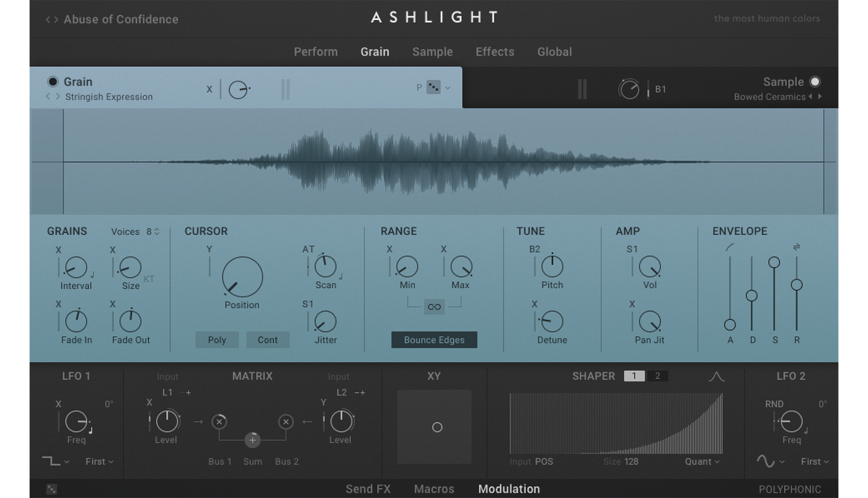Screen dimensions: 868x498
Task: Click the Pan Jit knob
Action: [650, 321]
